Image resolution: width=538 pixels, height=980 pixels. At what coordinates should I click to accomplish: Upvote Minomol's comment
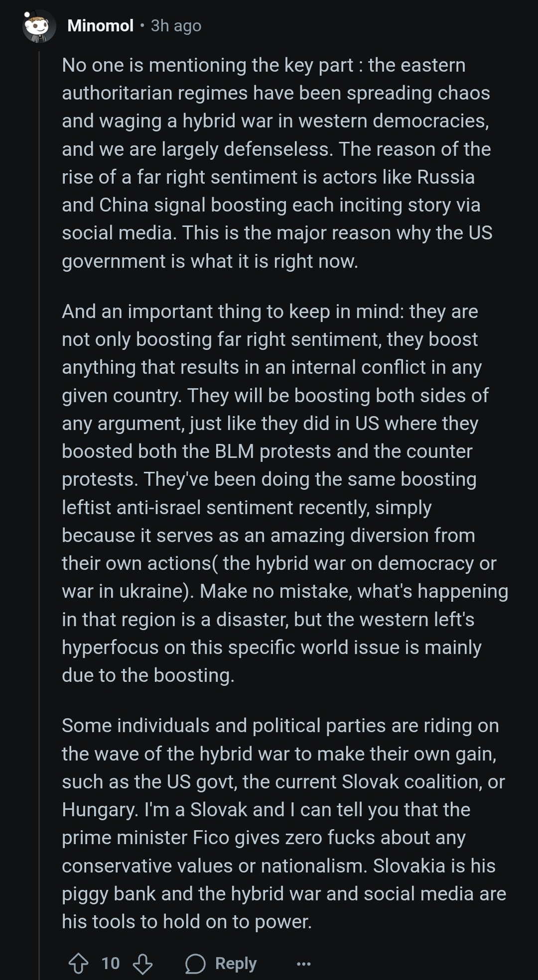[78, 964]
